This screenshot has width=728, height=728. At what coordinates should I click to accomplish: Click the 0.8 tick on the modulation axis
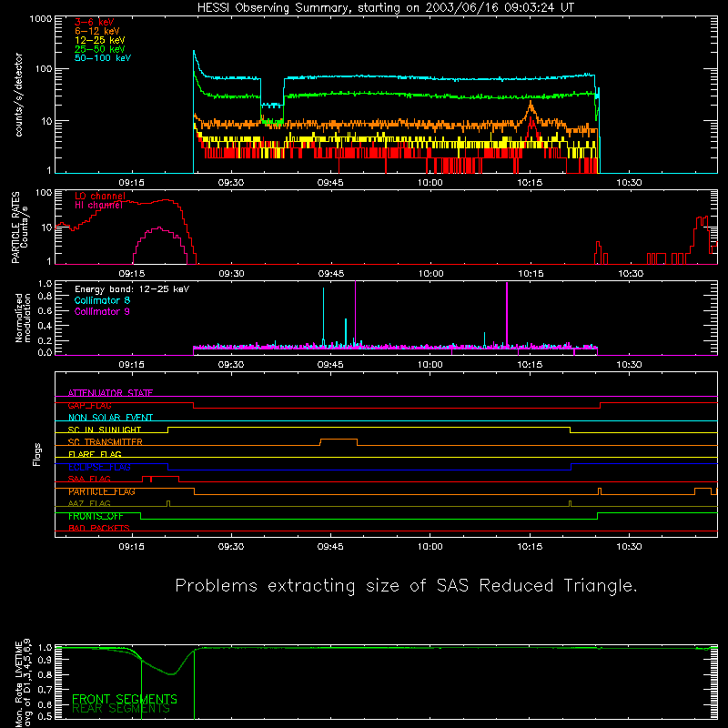[45, 297]
